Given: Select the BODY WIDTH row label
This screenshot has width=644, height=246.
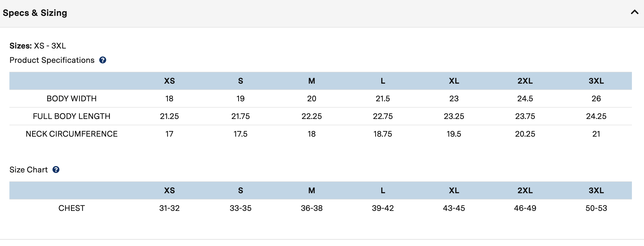Looking at the screenshot, I should (x=72, y=99).
